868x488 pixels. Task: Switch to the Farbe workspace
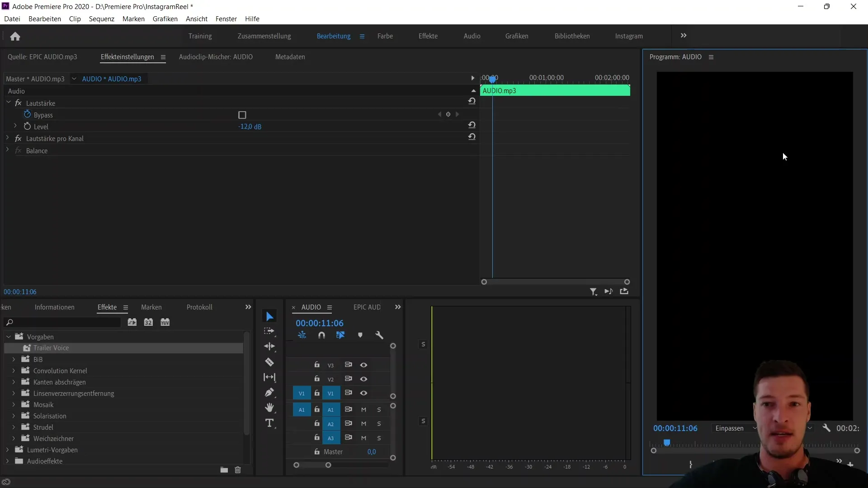385,36
